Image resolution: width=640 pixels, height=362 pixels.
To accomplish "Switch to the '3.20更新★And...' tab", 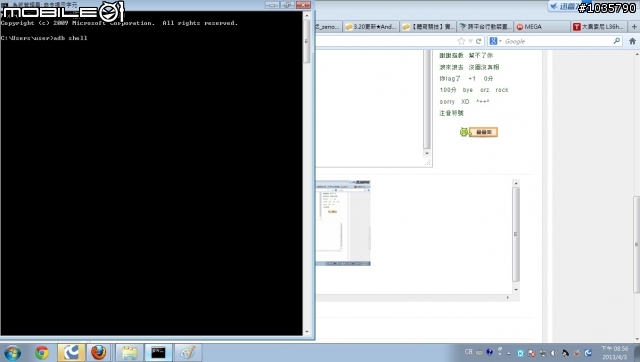I will pos(371,27).
